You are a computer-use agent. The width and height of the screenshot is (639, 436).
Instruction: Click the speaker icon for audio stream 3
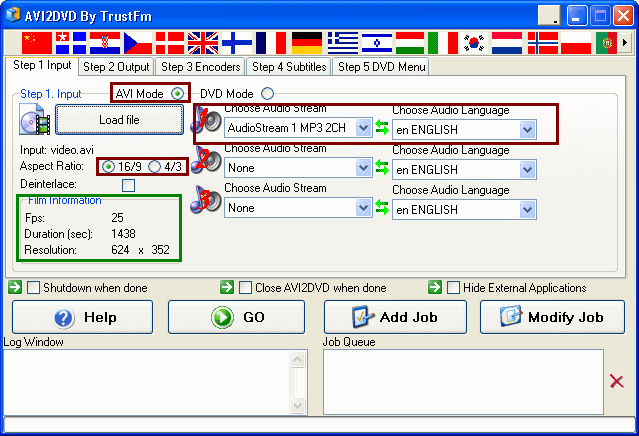[x=206, y=200]
